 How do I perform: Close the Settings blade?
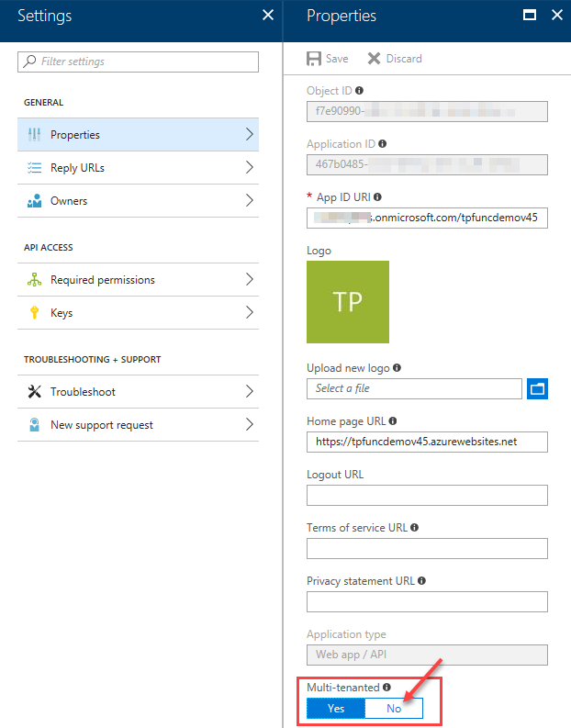(268, 16)
